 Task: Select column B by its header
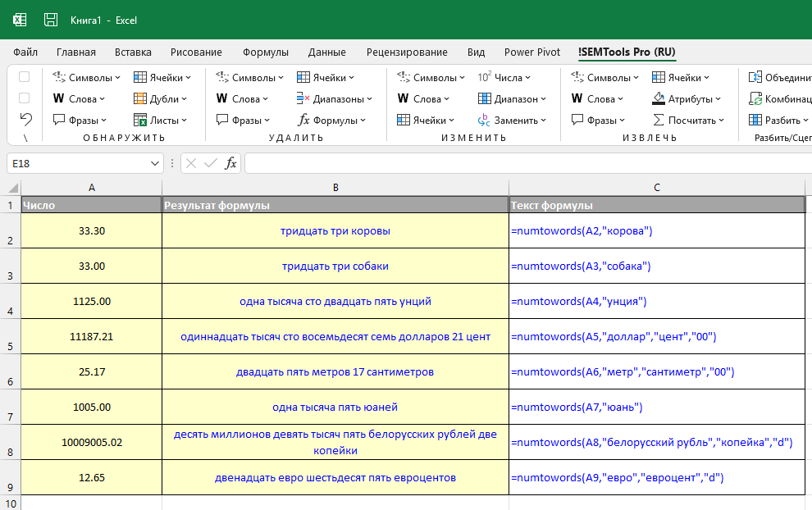pyautogui.click(x=335, y=188)
